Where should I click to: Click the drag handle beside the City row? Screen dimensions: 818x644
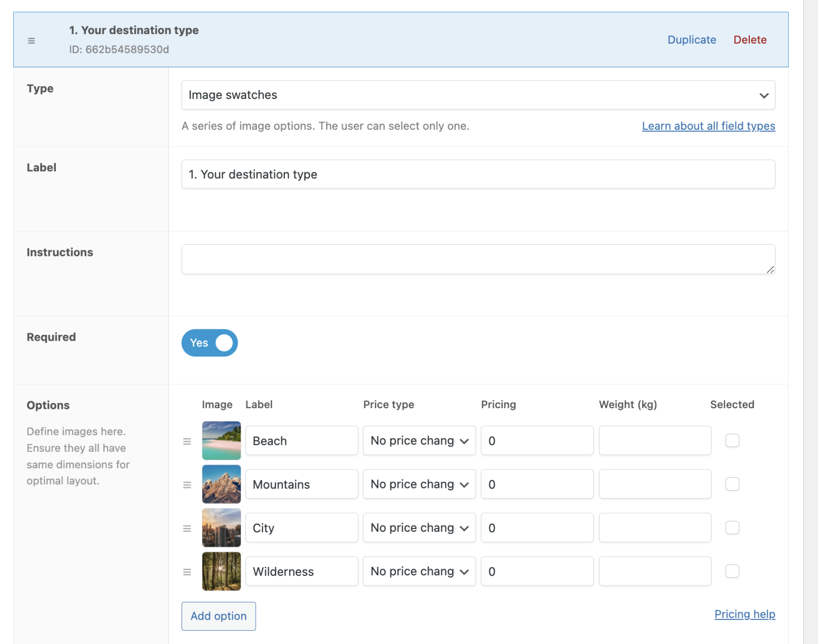[x=187, y=527]
